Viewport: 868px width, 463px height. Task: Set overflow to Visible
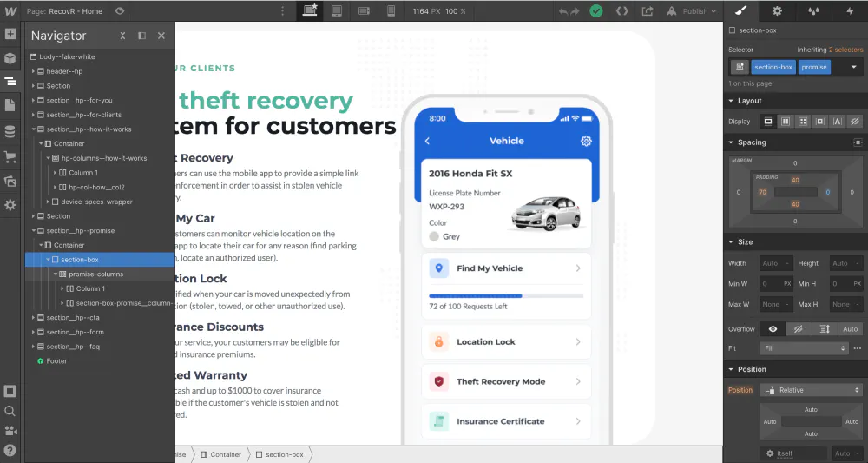coord(773,329)
